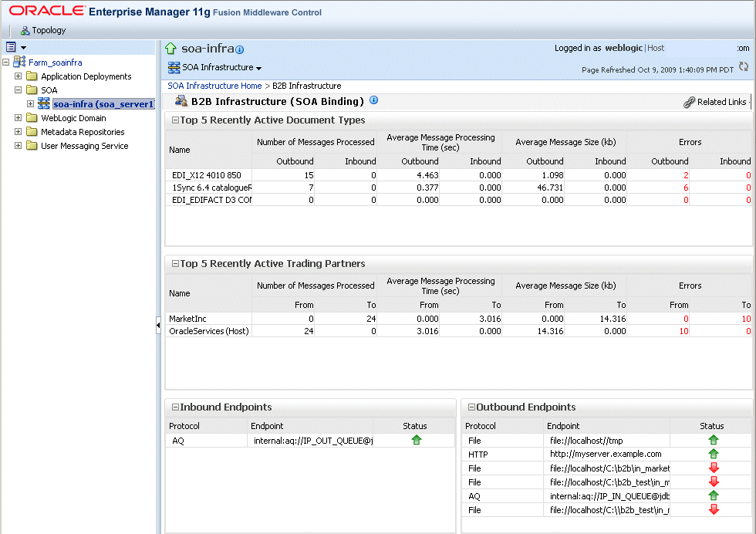Collapse the SOA folder node
This screenshot has width=756, height=534.
point(18,90)
